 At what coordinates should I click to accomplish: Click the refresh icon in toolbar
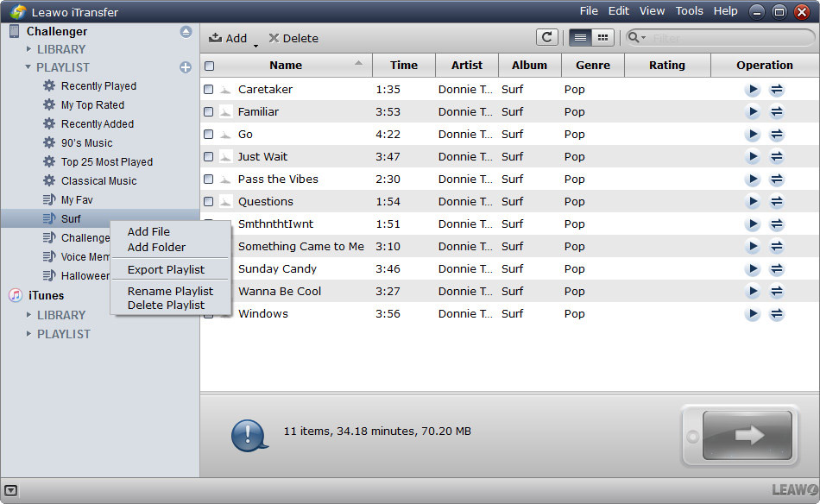tap(546, 37)
